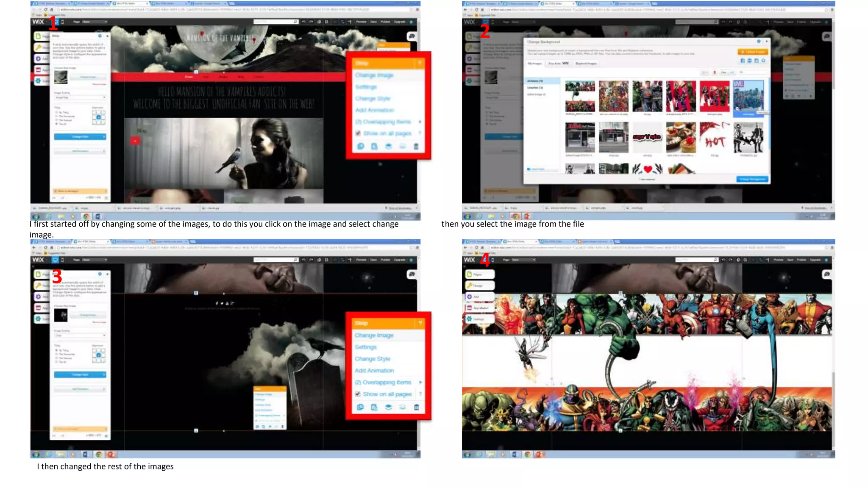Image resolution: width=868 pixels, height=488 pixels.
Task: Open the Page selector dropdown in screenshot 1 toolbar
Action: click(95, 22)
